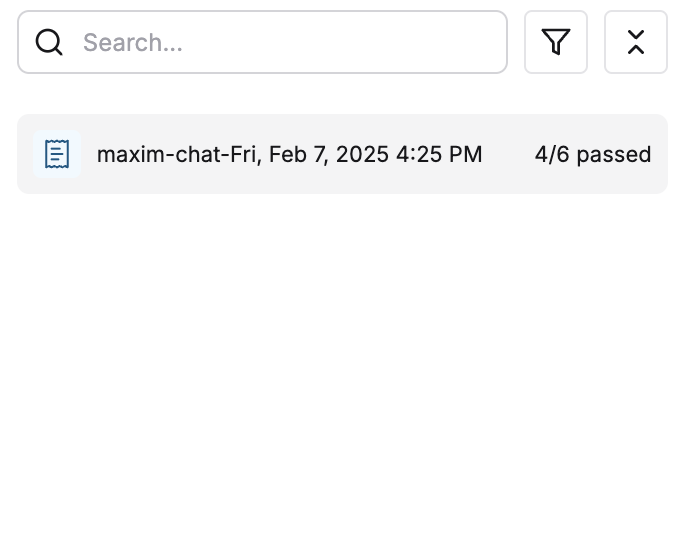Click the search lens inside the search box
This screenshot has height=540, width=684.
(x=49, y=42)
